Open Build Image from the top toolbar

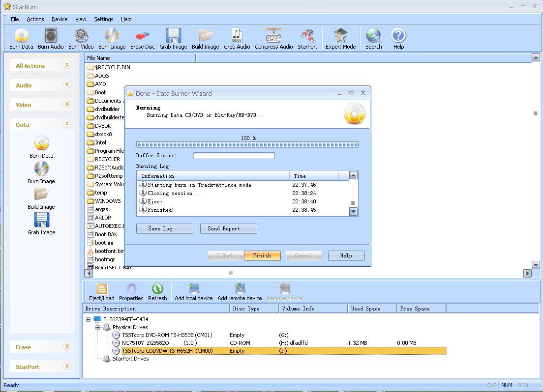206,39
